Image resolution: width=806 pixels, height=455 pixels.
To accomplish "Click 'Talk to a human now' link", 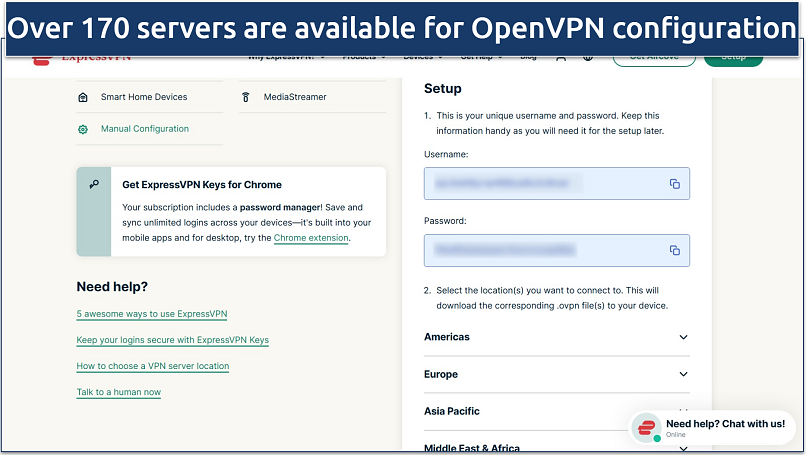I will [x=119, y=392].
